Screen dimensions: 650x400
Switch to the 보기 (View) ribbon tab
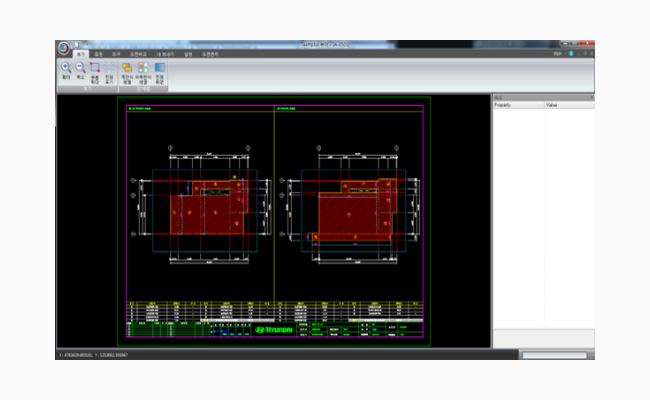tap(81, 54)
